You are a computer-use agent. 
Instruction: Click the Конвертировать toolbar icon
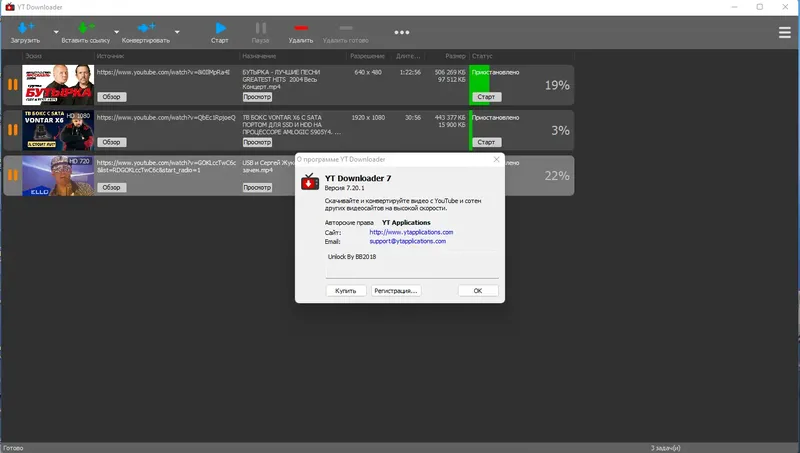146,28
